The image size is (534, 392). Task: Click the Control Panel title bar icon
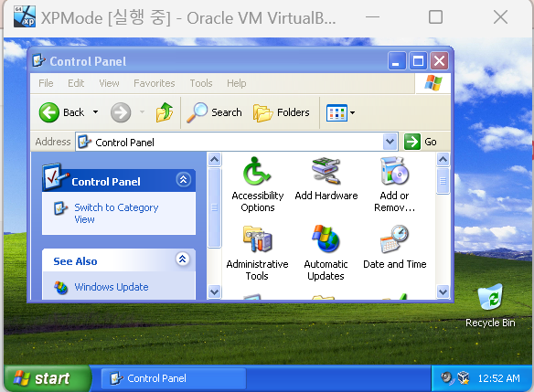pos(38,61)
